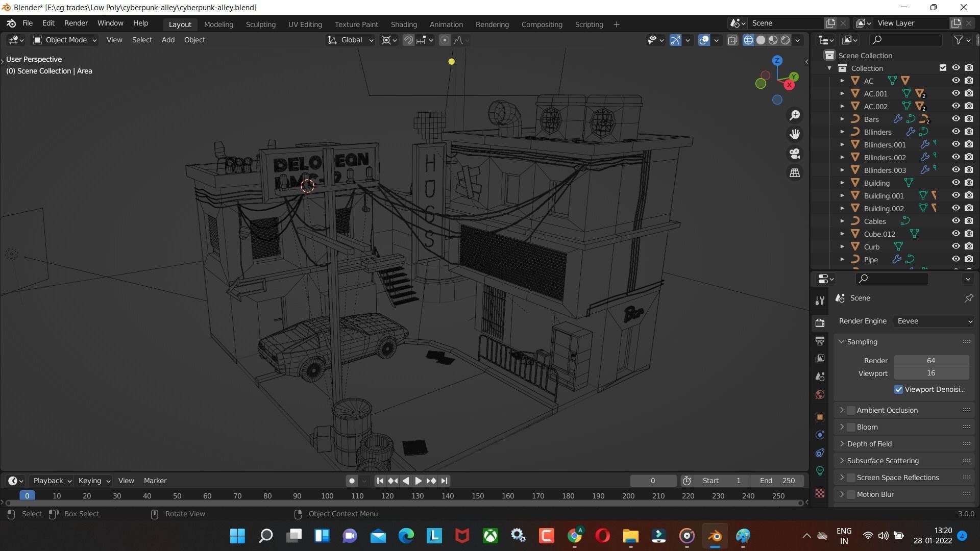Image resolution: width=980 pixels, height=551 pixels.
Task: Hide the AC object in viewport
Action: coord(955,81)
